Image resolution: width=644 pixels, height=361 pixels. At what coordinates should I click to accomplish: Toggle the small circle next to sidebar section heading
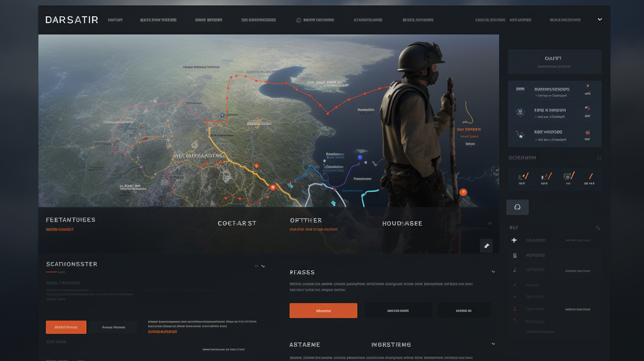pos(599,158)
